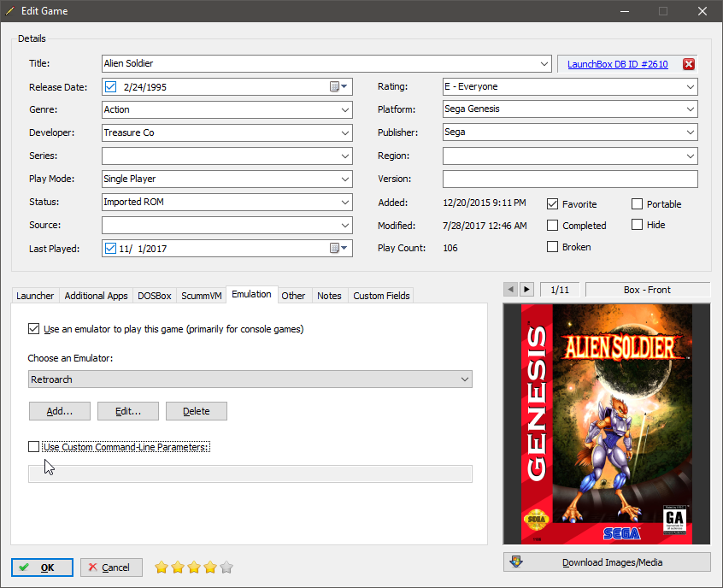Uncheck the Favorite checkbox

[552, 204]
